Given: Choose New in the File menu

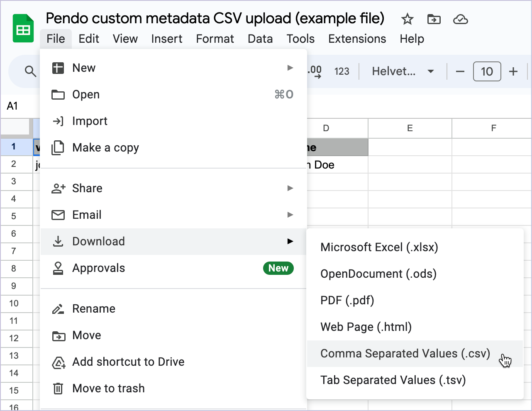Looking at the screenshot, I should click(x=173, y=68).
